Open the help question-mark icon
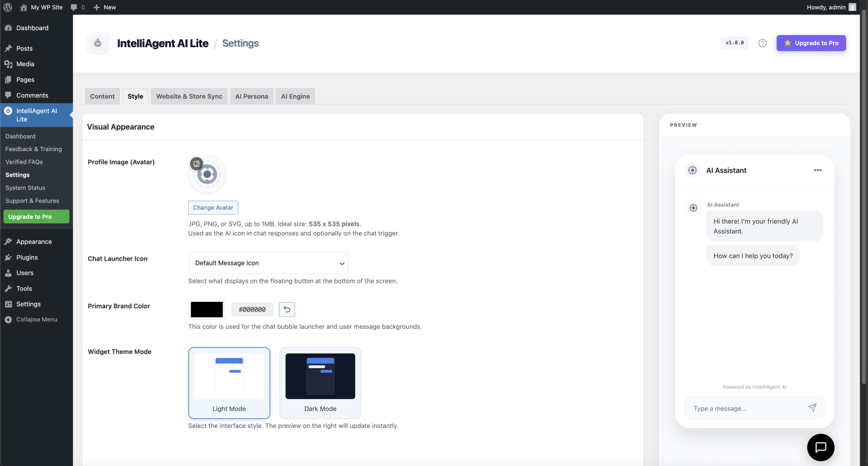The image size is (868, 466). [x=762, y=43]
